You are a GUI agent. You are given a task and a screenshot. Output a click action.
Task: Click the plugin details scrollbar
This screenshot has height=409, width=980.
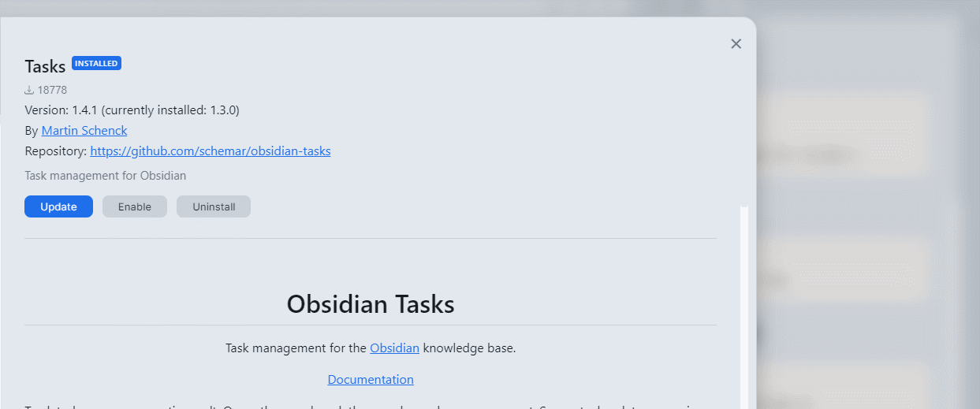tap(744, 307)
